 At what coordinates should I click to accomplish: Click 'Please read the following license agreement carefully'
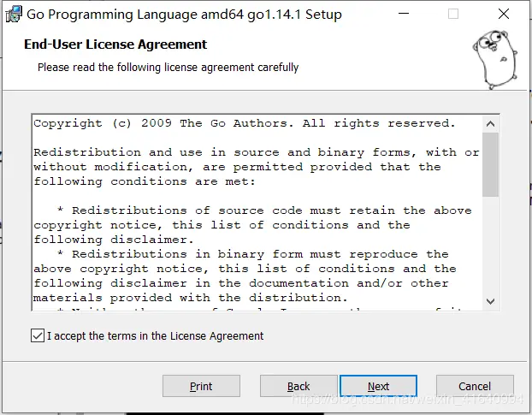point(168,68)
